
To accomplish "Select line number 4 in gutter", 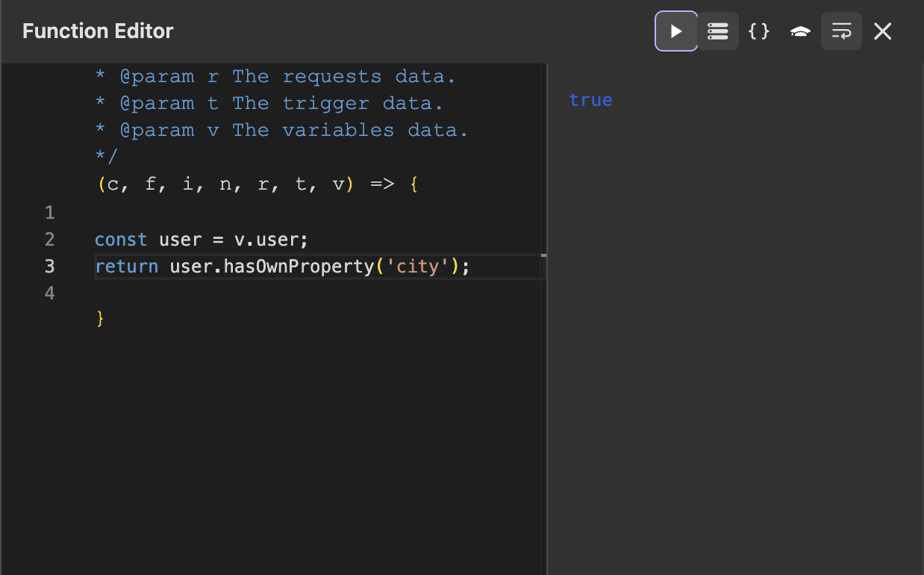I will 50,293.
